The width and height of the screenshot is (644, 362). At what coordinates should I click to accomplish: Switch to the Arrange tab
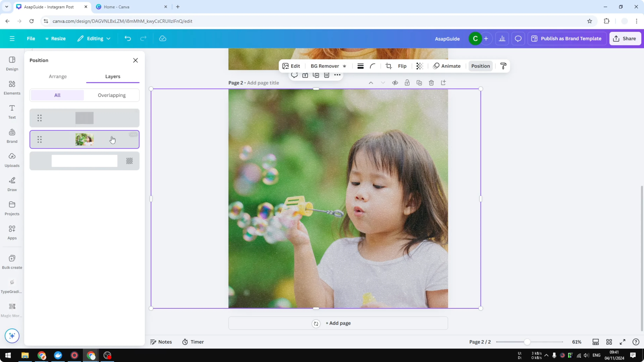click(58, 77)
